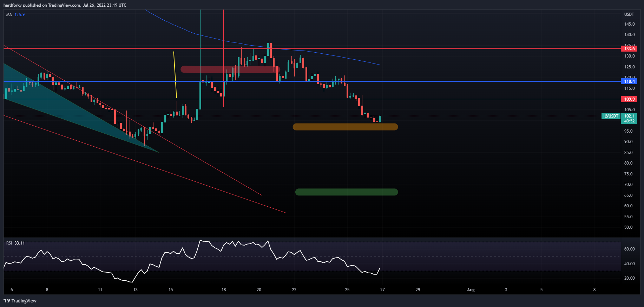
Task: Click the 40.00 RSI axis value
Action: [630, 264]
